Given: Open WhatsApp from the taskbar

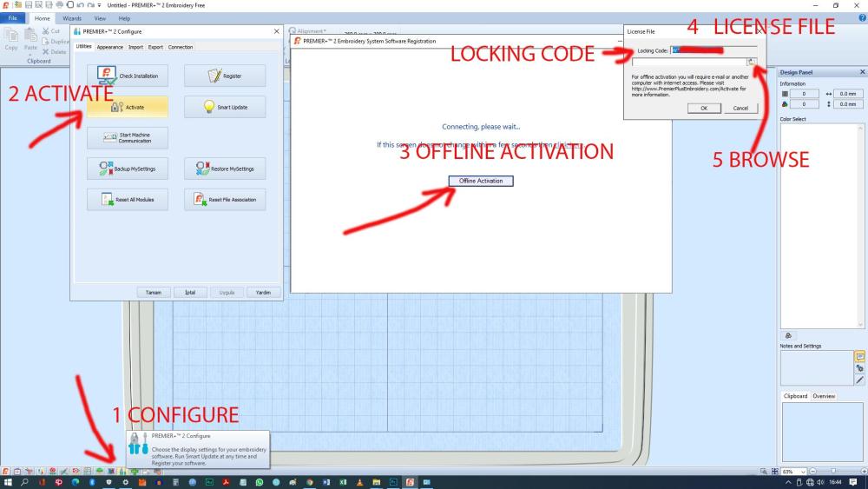Looking at the screenshot, I should pos(259,482).
